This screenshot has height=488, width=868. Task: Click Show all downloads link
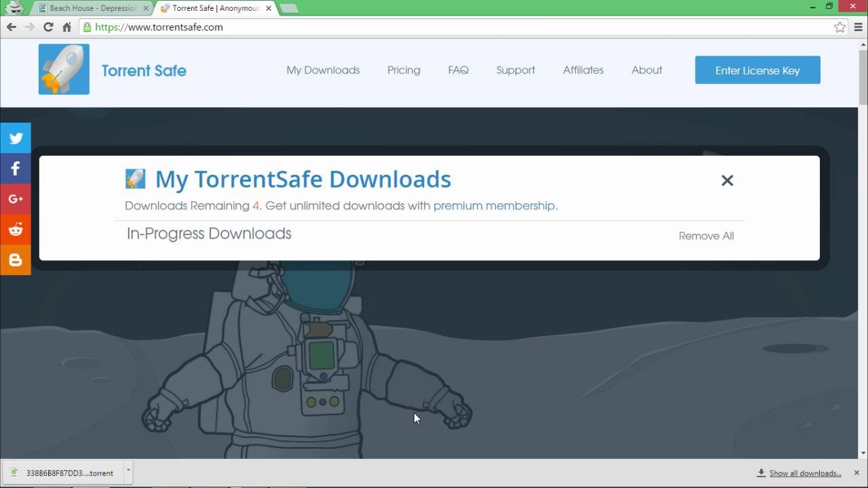pyautogui.click(x=805, y=473)
